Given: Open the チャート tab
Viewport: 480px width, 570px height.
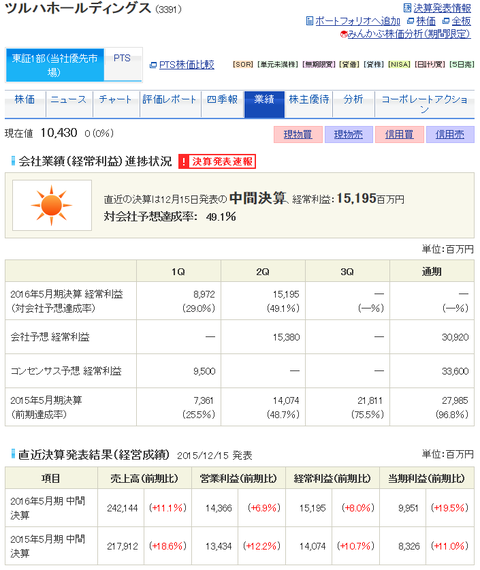Looking at the screenshot, I should [x=116, y=104].
